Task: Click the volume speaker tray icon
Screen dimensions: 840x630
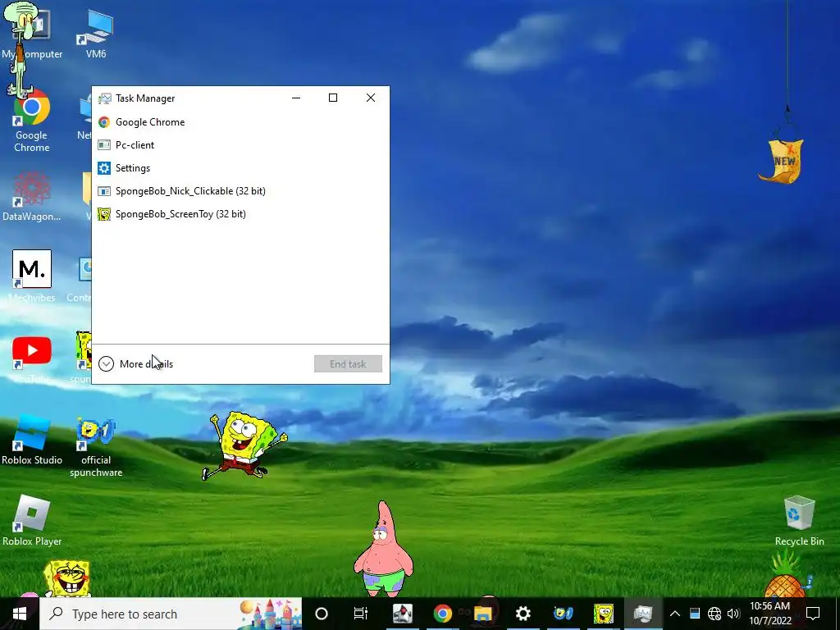Action: click(x=733, y=614)
